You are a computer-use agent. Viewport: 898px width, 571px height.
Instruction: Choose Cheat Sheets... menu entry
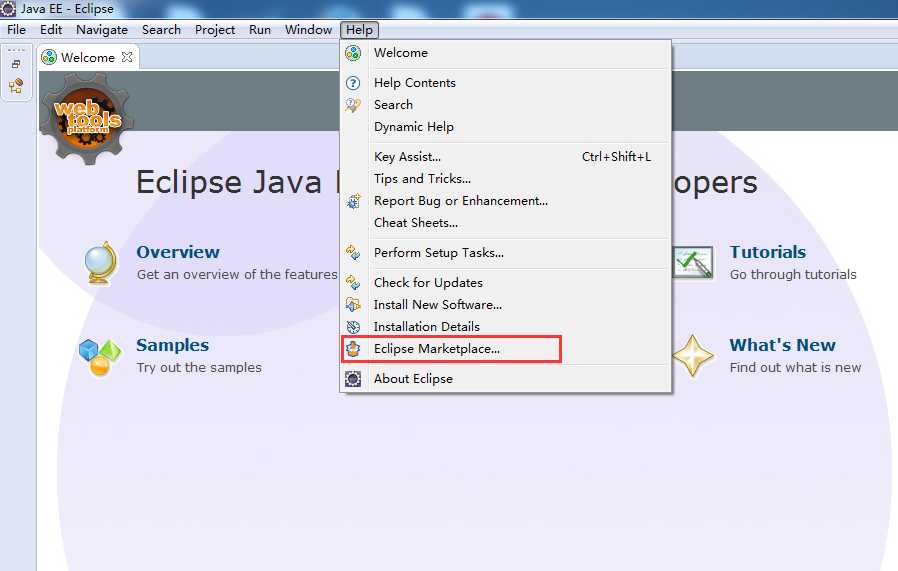point(505,223)
